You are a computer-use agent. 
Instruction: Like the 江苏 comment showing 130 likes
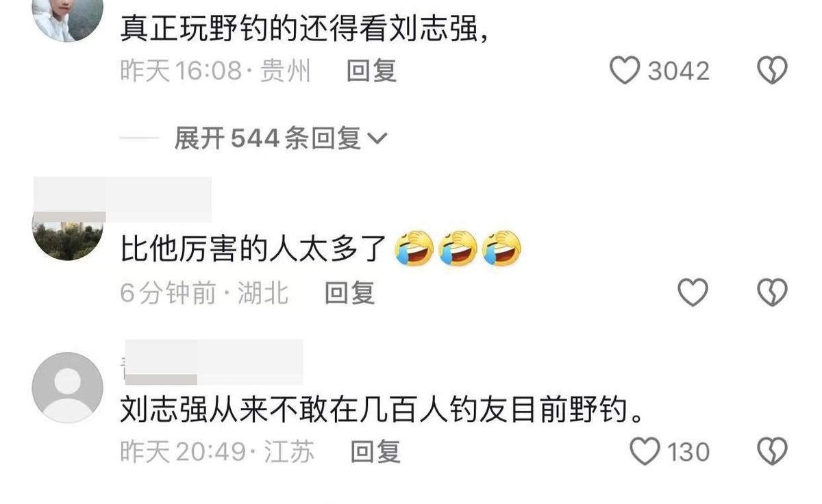645,452
